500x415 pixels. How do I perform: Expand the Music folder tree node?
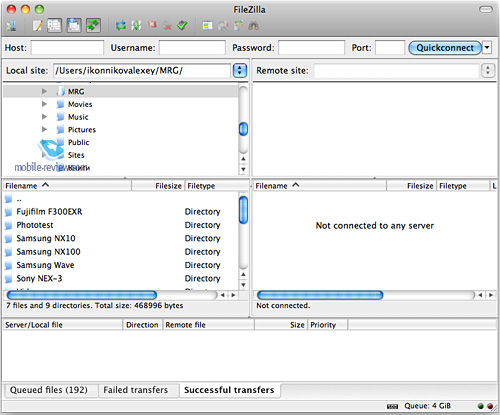click(44, 117)
